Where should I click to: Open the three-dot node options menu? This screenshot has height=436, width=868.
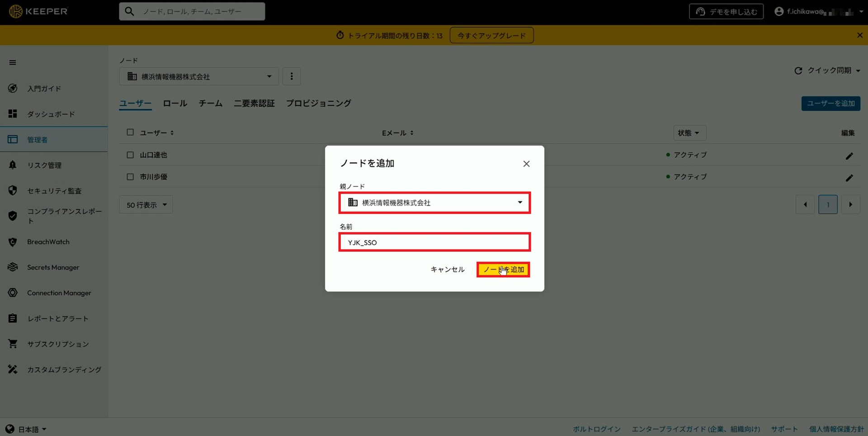click(x=292, y=76)
